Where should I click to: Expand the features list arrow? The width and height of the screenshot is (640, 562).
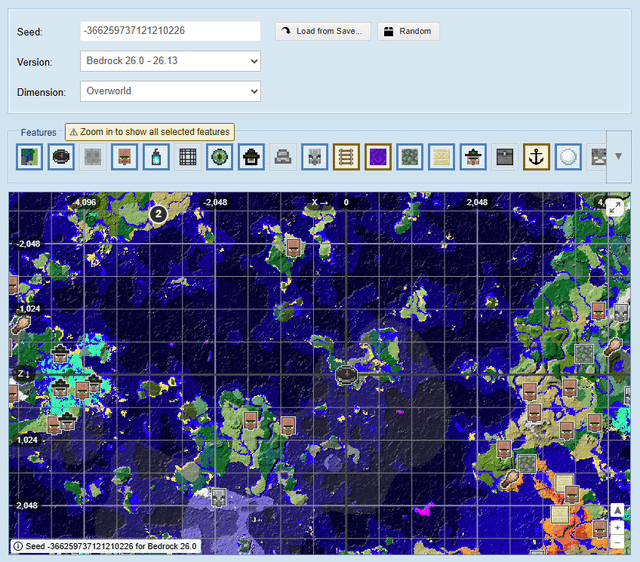(618, 157)
